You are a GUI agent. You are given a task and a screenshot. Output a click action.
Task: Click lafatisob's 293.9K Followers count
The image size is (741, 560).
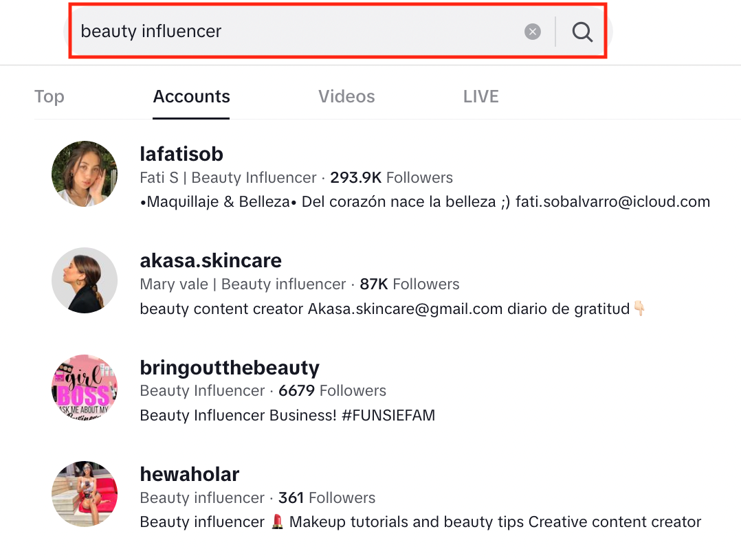(x=388, y=177)
